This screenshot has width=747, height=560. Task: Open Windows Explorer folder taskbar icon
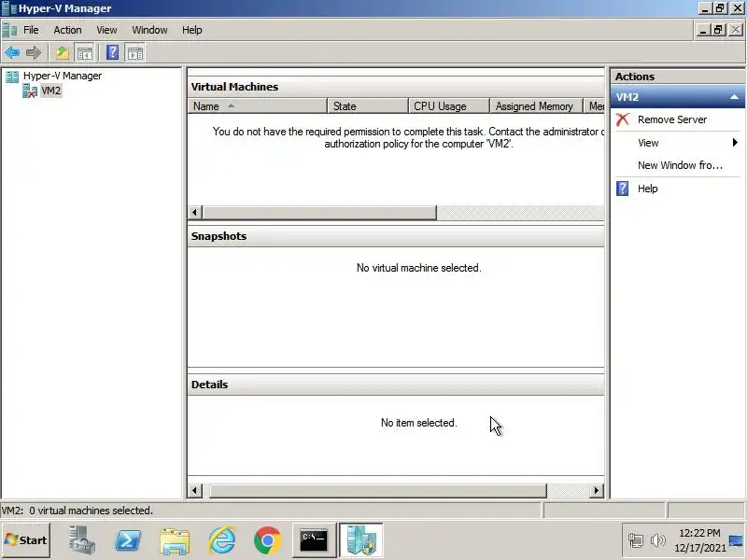coord(175,541)
